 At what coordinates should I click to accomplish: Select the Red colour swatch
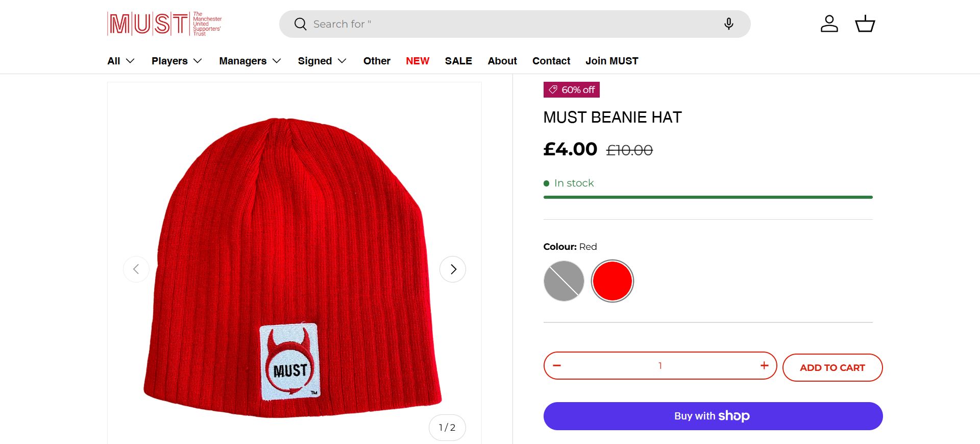pyautogui.click(x=612, y=281)
